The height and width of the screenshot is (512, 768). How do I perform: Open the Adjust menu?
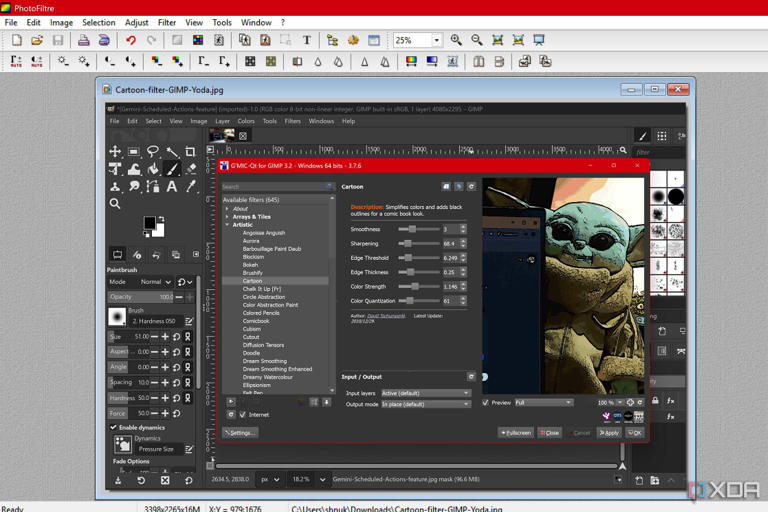[136, 23]
